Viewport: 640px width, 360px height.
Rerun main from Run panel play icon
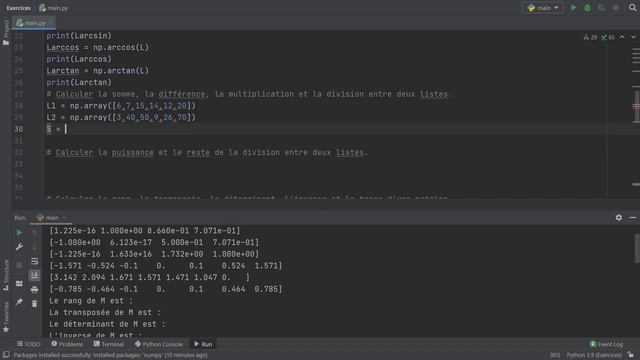click(19, 233)
